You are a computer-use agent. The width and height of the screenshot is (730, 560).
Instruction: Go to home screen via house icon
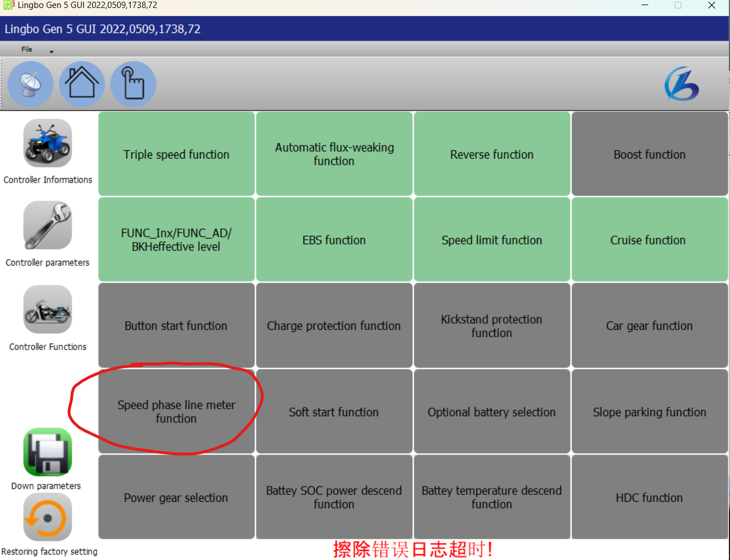(x=82, y=84)
